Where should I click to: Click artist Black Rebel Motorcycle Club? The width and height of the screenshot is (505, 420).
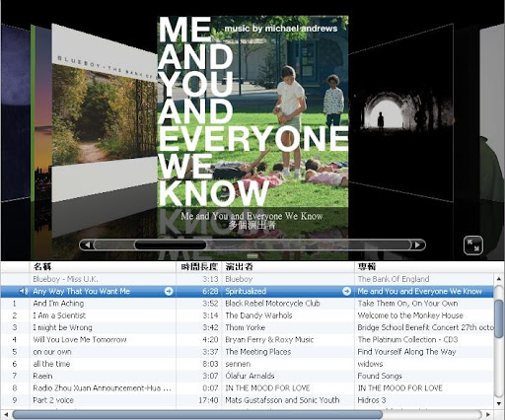point(272,304)
